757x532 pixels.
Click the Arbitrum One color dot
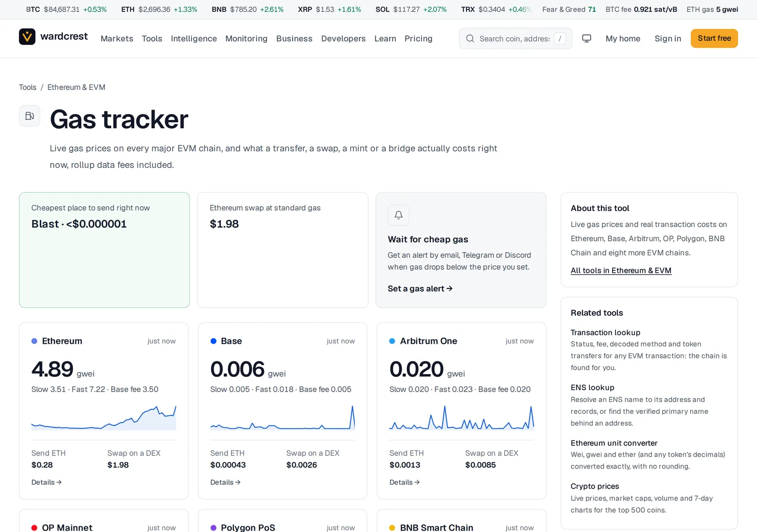[x=392, y=341]
